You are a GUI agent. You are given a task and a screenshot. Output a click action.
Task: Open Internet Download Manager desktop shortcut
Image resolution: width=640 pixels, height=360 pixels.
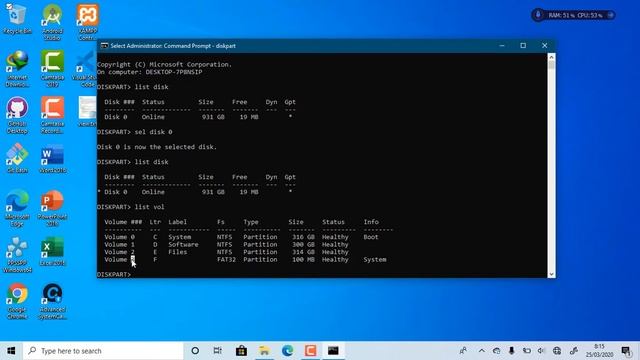coord(17,69)
